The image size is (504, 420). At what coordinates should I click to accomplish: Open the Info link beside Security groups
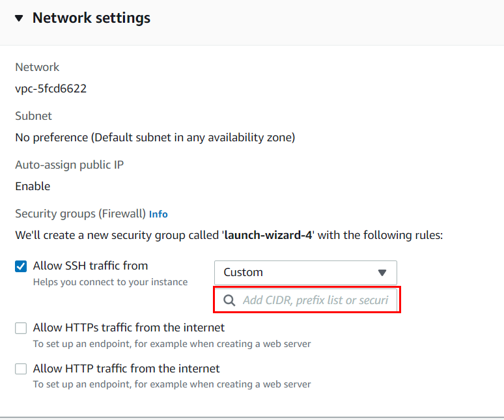[x=158, y=214]
